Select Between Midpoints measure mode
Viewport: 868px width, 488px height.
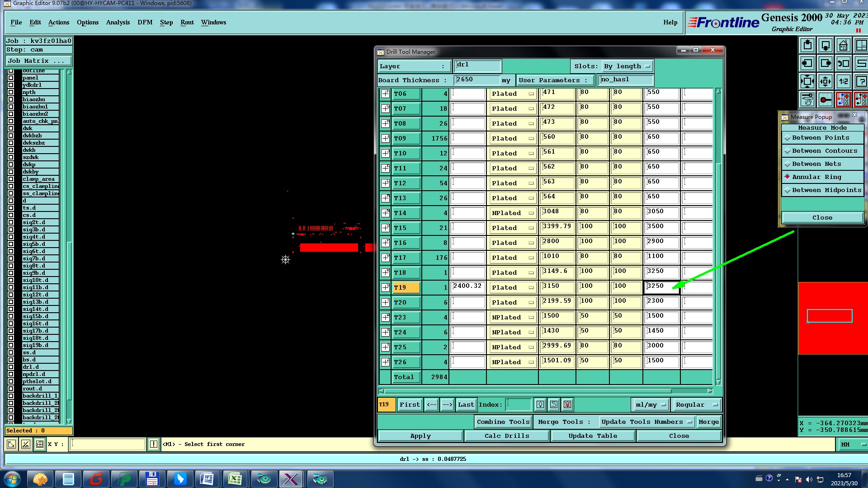pos(826,190)
